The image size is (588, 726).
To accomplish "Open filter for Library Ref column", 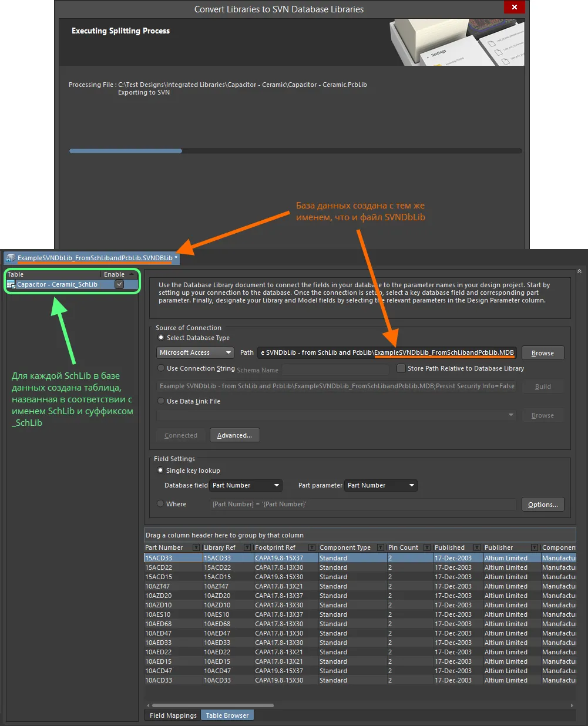I will [247, 547].
